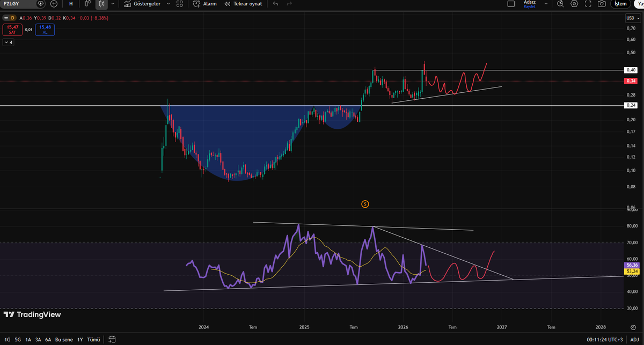The width and height of the screenshot is (644, 345).
Task: Select the 5G date range
Action: tap(18, 340)
